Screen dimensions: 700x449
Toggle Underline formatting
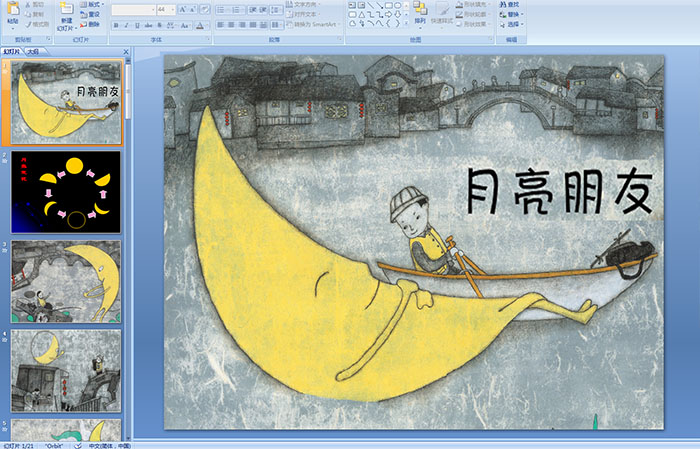tap(137, 25)
